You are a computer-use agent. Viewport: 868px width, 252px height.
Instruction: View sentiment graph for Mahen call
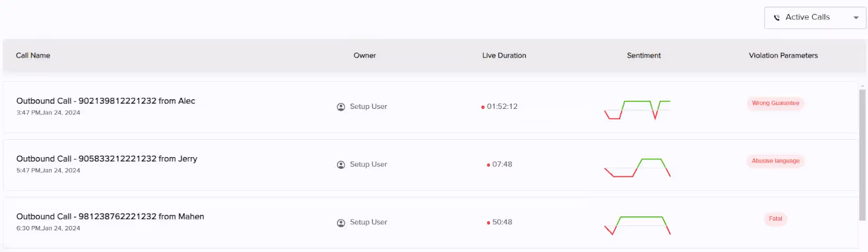pos(637,225)
